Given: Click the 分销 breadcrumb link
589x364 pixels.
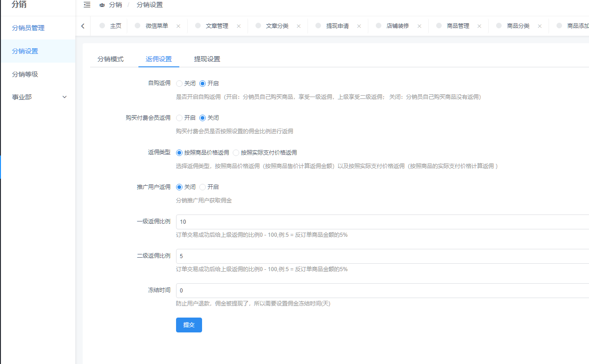Looking at the screenshot, I should point(116,5).
